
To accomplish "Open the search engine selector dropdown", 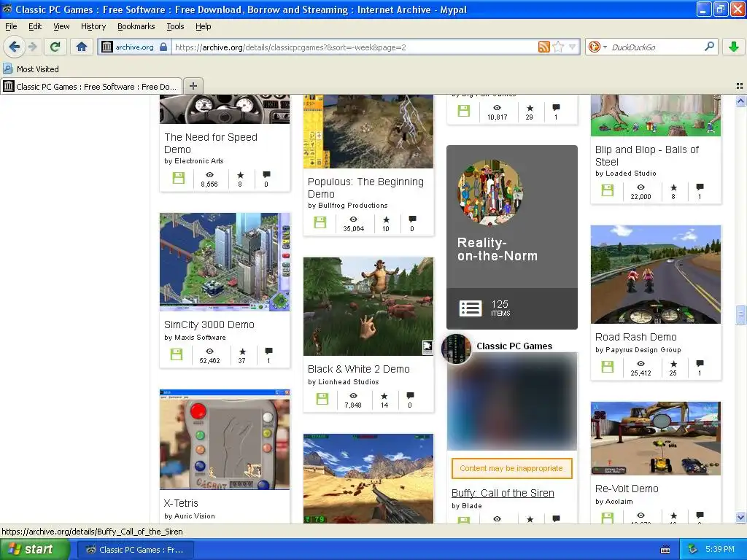I will click(x=597, y=47).
